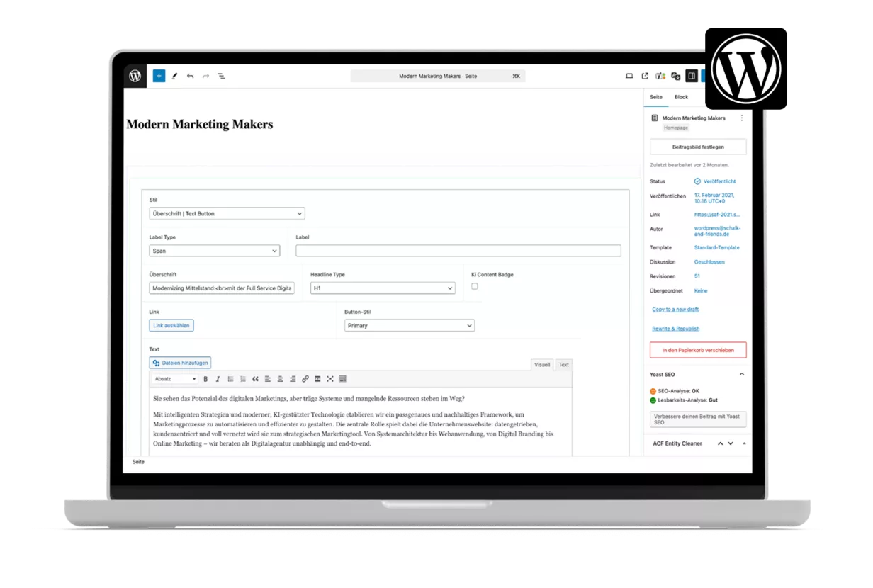Tick the KI Content Badge checkbox

coord(475,286)
